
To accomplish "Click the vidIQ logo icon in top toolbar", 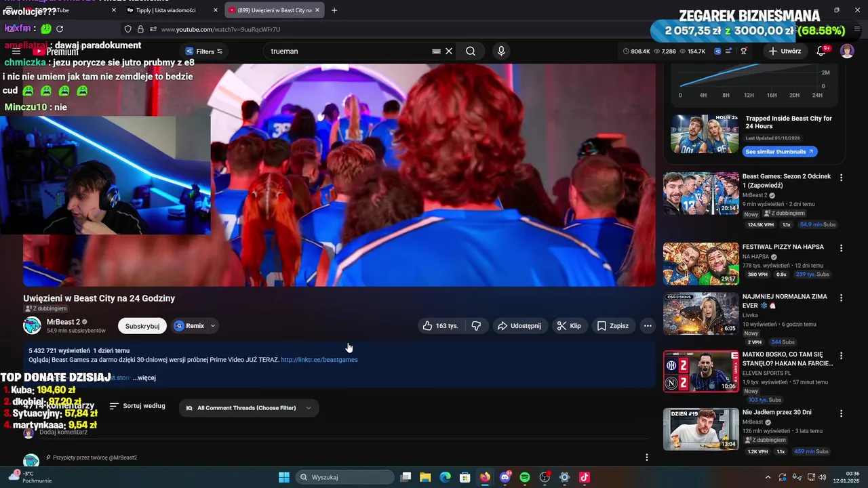I will pos(717,52).
